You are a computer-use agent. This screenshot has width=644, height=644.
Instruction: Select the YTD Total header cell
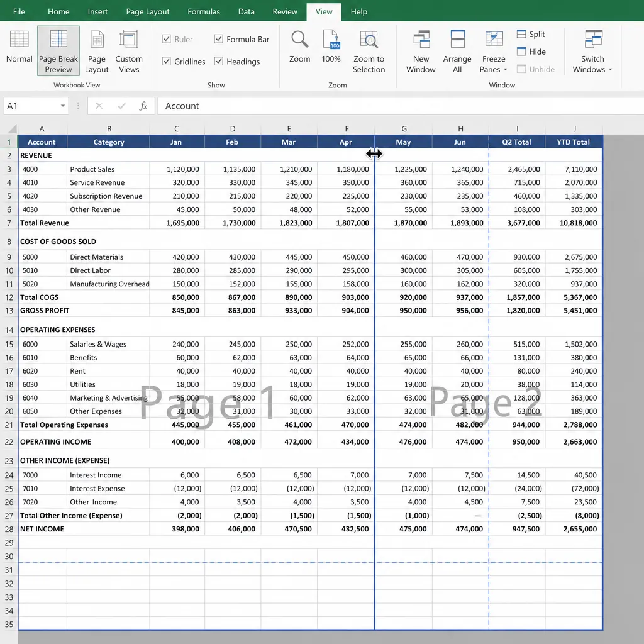[x=574, y=142]
